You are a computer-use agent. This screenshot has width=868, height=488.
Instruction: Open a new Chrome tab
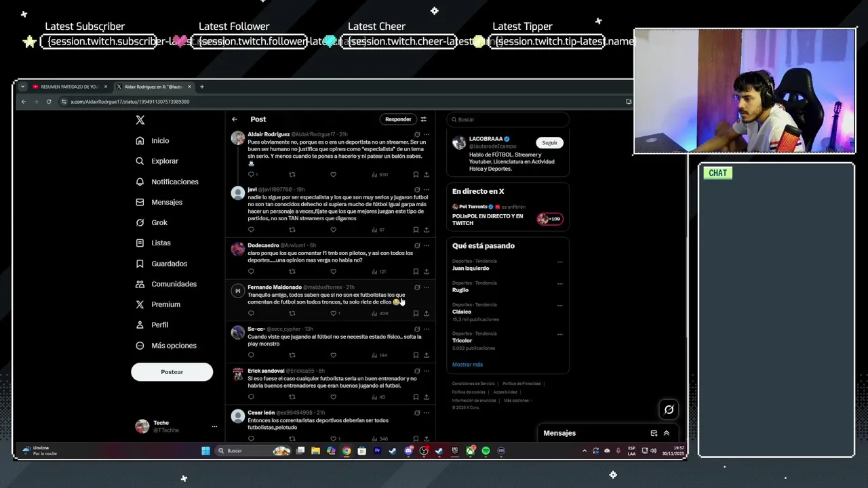[x=201, y=87]
